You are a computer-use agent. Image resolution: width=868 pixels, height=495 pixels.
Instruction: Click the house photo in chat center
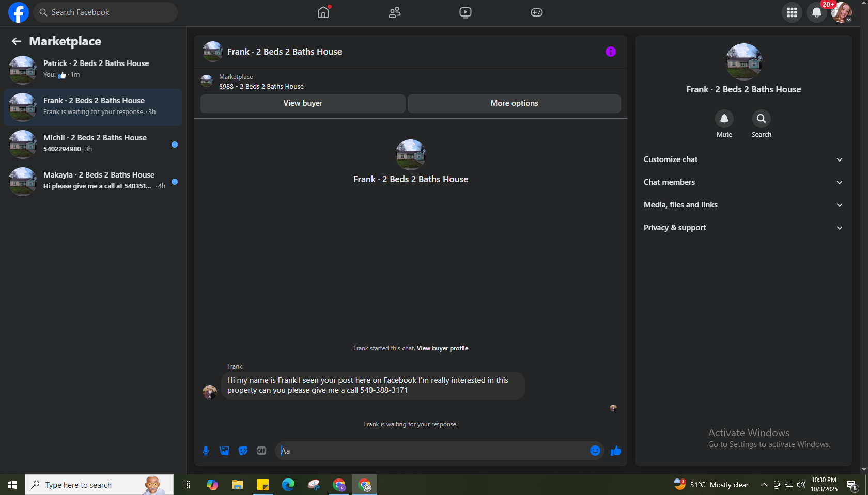coord(411,154)
